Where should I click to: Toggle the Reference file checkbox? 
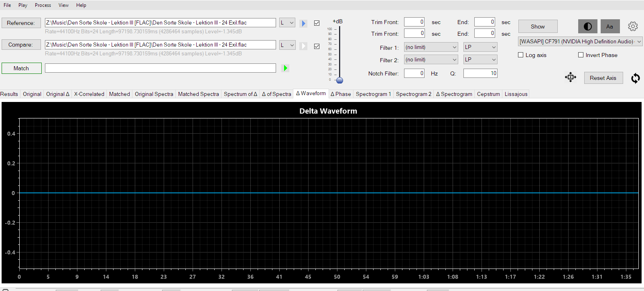317,23
